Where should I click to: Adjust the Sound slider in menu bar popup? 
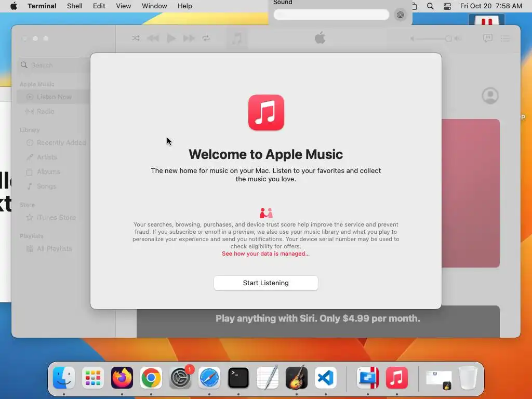pyautogui.click(x=331, y=15)
